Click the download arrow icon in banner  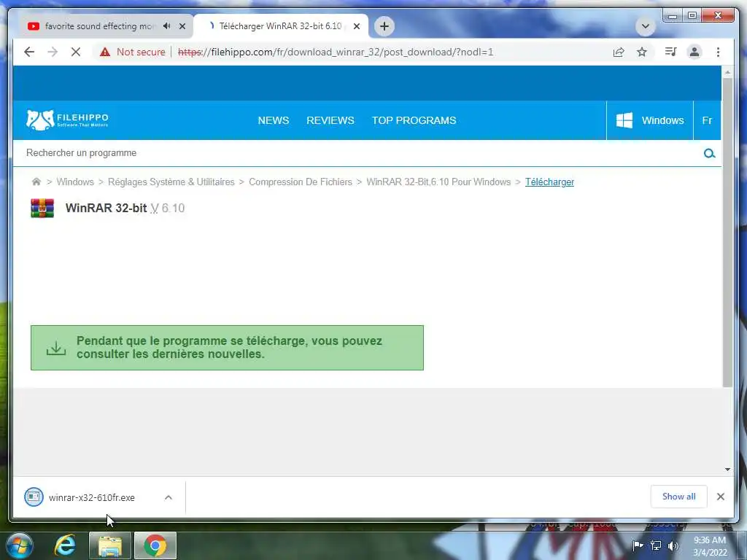tap(56, 348)
